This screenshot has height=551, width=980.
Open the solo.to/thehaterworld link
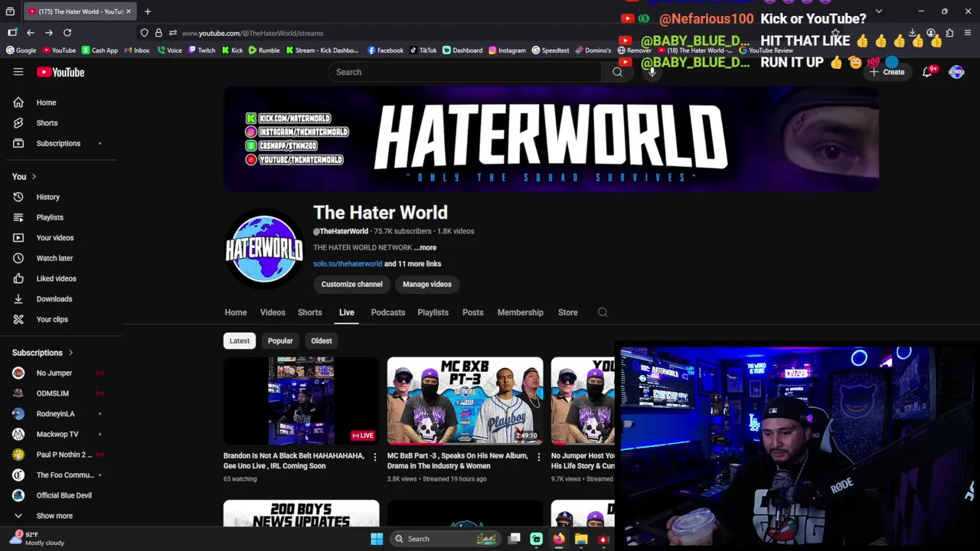(x=348, y=264)
